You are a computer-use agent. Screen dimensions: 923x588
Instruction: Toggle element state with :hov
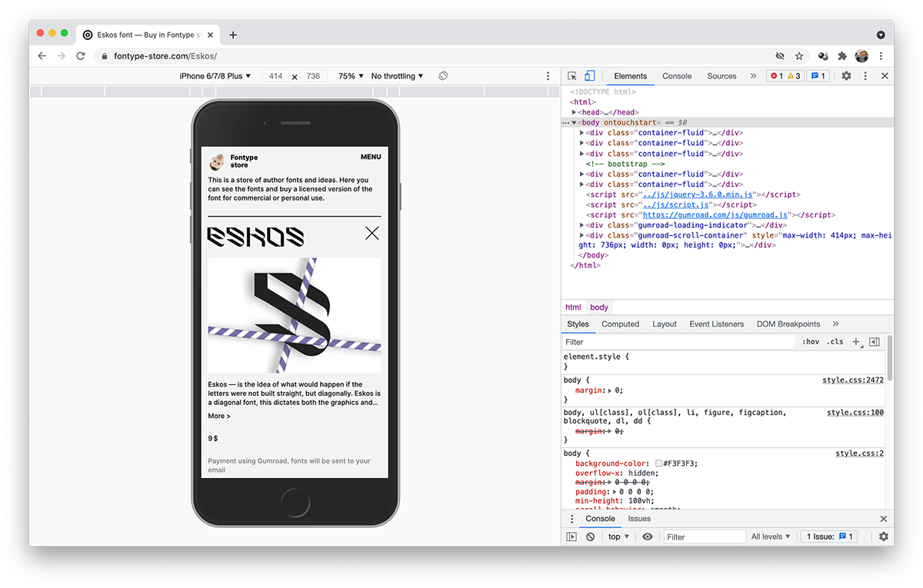pyautogui.click(x=810, y=342)
